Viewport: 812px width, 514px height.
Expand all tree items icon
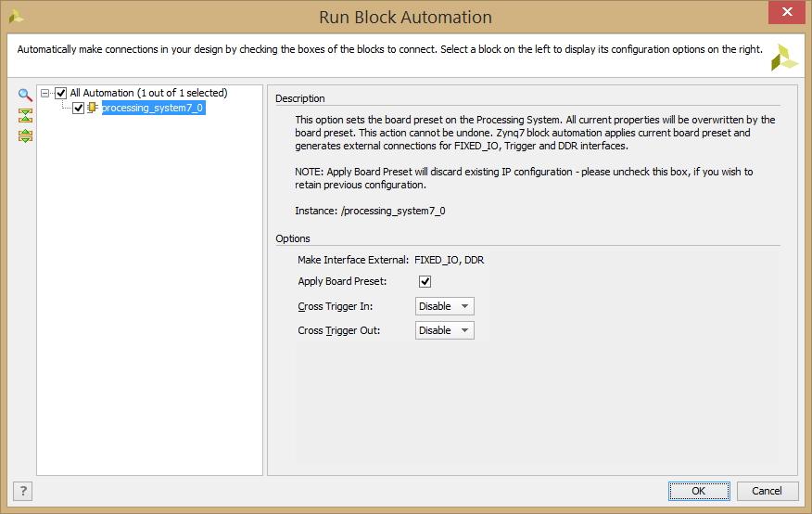[25, 135]
